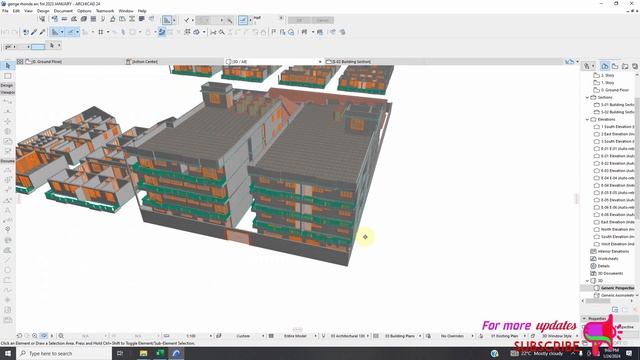The width and height of the screenshot is (640, 360).
Task: Toggle Snap Guides button in toolbar
Action: click(70, 32)
